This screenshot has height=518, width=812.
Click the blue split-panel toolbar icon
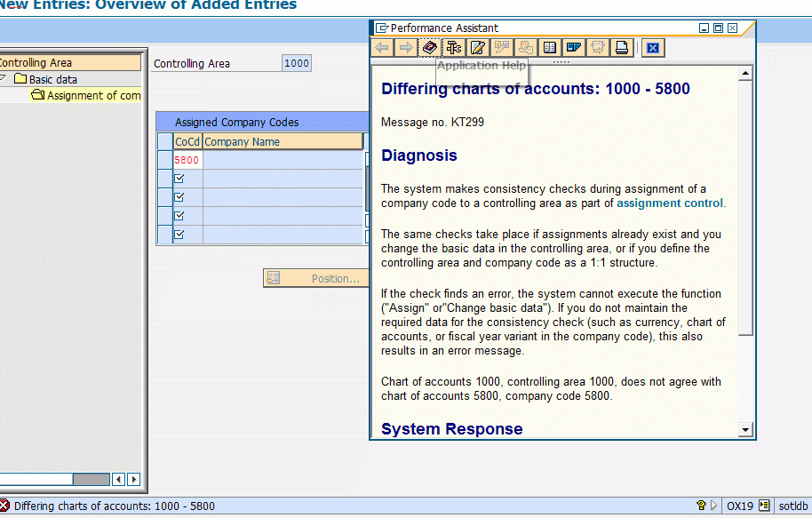point(573,48)
